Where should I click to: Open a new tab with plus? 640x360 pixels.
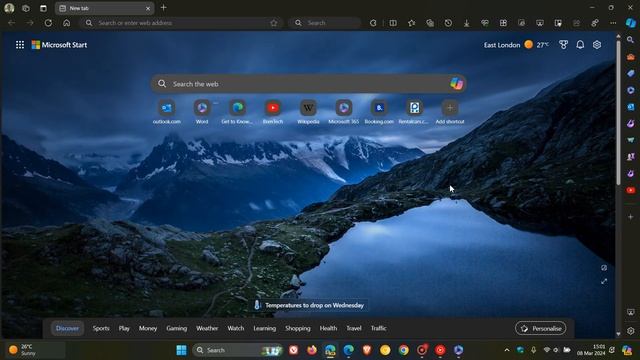point(163,7)
